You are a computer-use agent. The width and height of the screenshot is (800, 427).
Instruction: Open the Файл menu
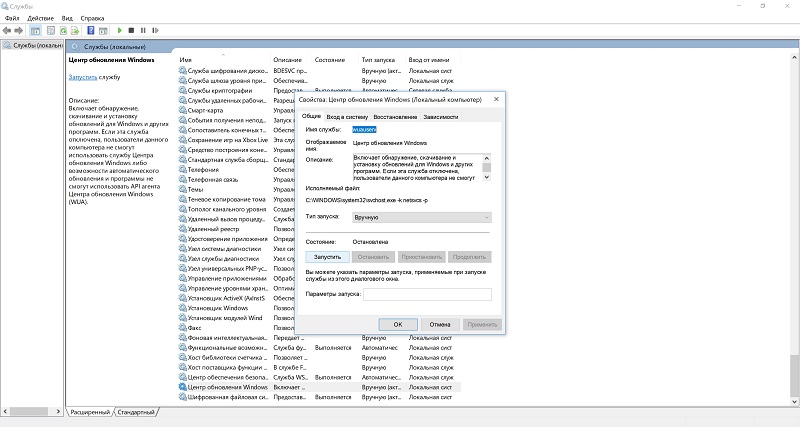(x=12, y=18)
